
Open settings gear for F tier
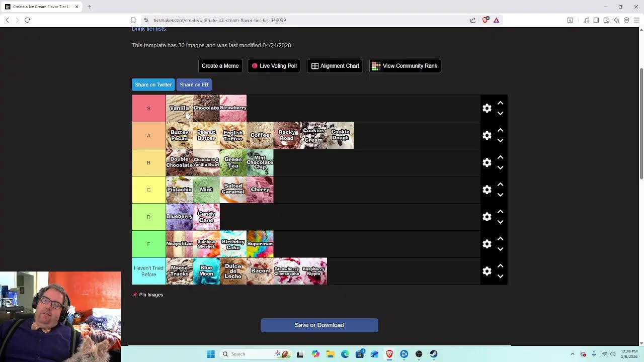pyautogui.click(x=487, y=244)
